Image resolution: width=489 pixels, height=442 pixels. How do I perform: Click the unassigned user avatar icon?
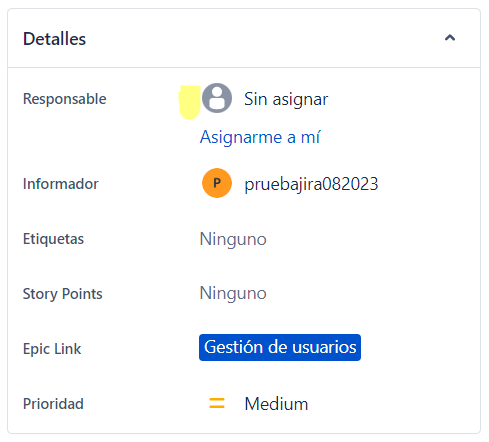(x=217, y=98)
